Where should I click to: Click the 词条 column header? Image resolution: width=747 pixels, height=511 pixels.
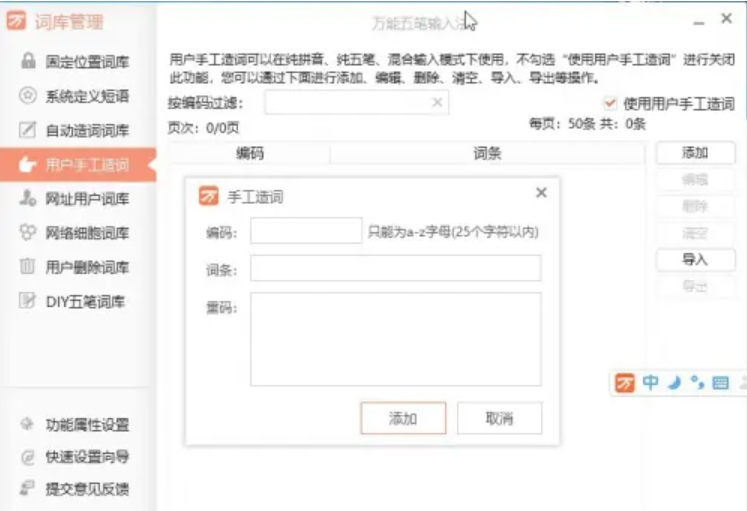click(487, 153)
